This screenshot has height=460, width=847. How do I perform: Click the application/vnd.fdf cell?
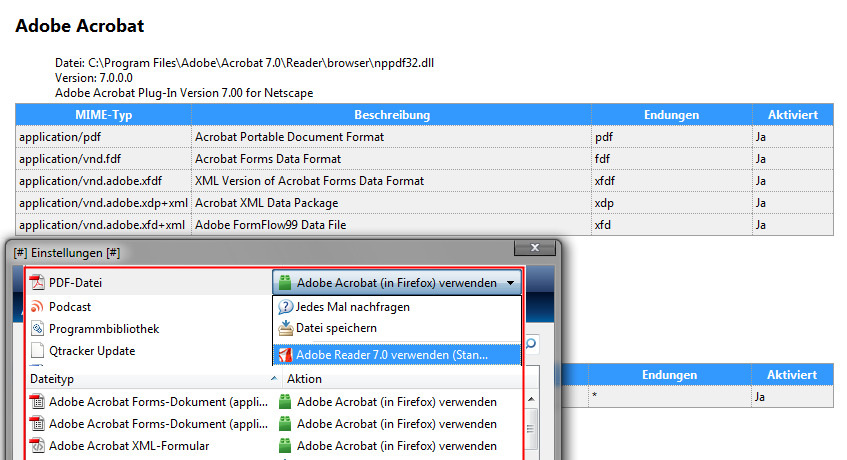tap(104, 159)
